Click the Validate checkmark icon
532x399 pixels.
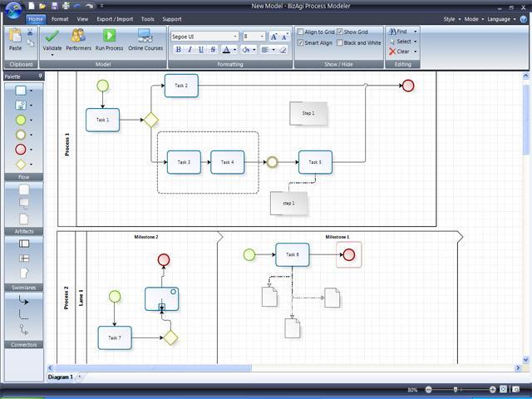(x=52, y=36)
